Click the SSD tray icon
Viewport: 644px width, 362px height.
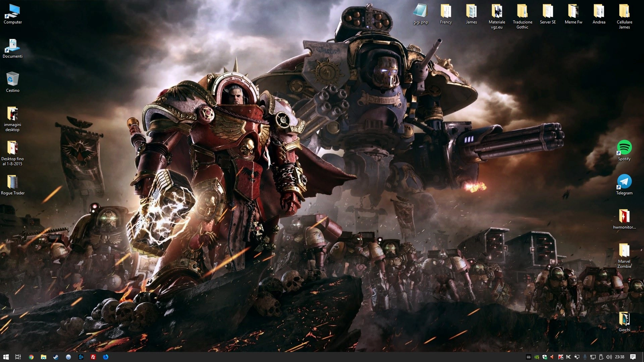[529, 357]
